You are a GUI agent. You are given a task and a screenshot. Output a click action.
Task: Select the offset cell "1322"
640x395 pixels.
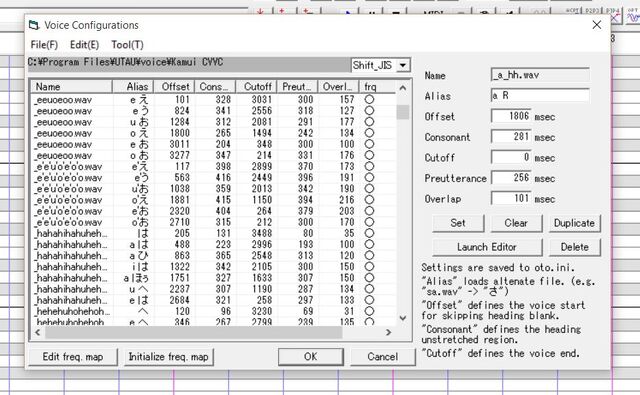pos(180,266)
